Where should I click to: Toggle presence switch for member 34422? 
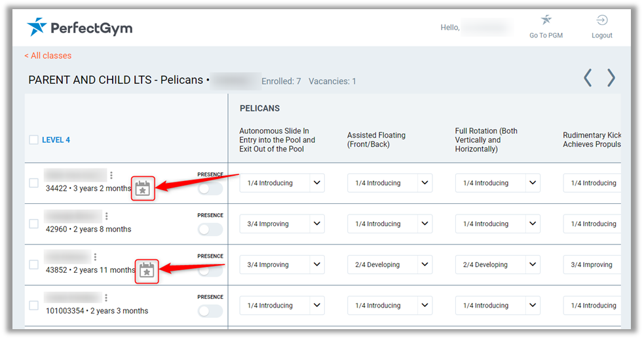[210, 189]
